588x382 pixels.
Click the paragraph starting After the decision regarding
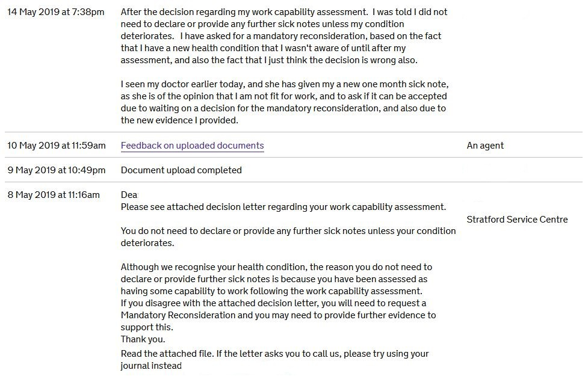click(x=283, y=36)
